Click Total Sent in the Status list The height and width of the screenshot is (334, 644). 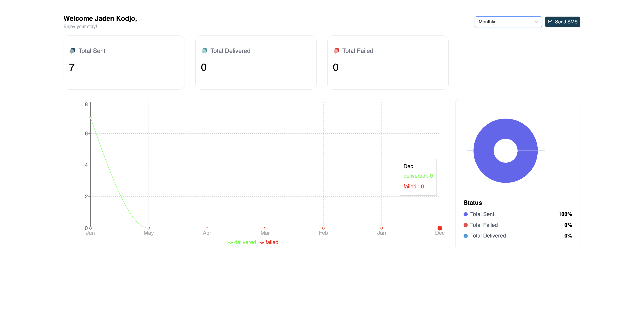pos(482,214)
